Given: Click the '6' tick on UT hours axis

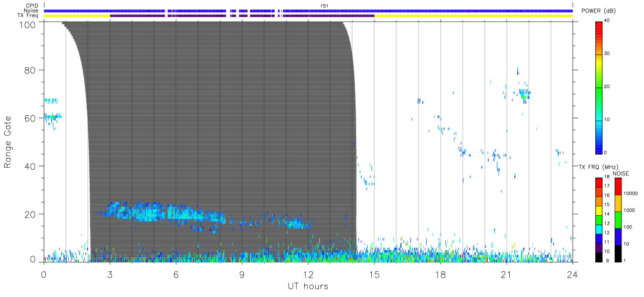Looking at the screenshot, I should (176, 275).
